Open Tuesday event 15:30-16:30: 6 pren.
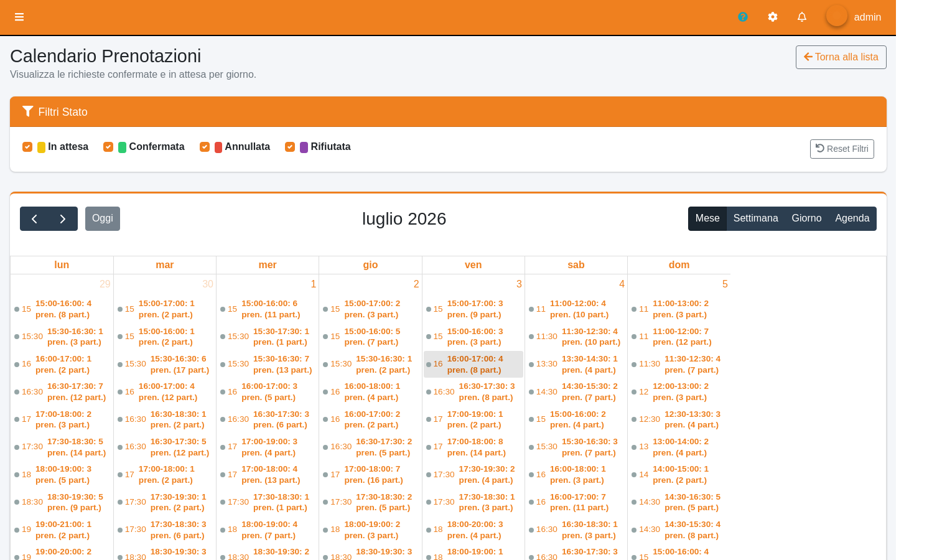 (x=165, y=365)
